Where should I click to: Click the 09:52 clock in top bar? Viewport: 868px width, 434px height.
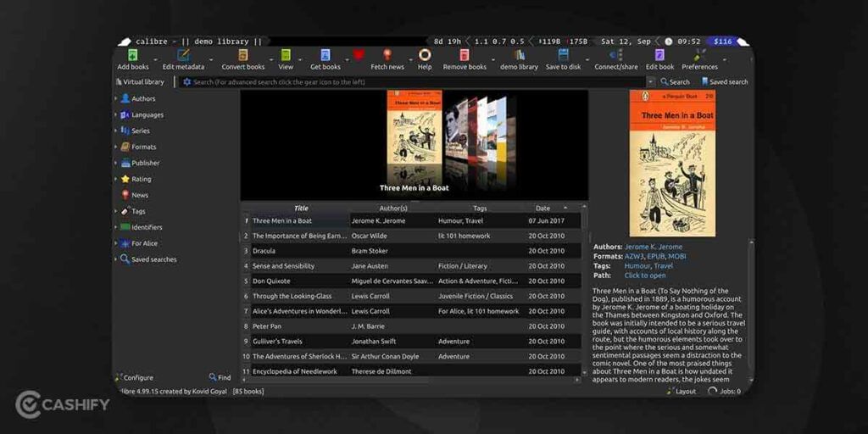688,42
